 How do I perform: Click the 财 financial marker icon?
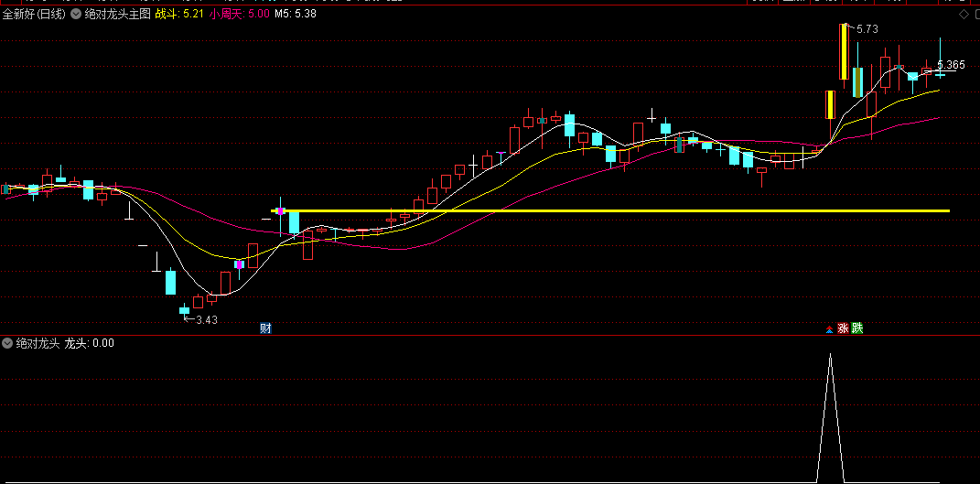pos(265,328)
